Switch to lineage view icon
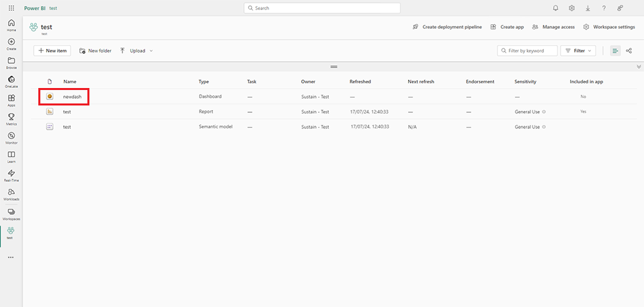The height and width of the screenshot is (307, 644). pyautogui.click(x=629, y=50)
